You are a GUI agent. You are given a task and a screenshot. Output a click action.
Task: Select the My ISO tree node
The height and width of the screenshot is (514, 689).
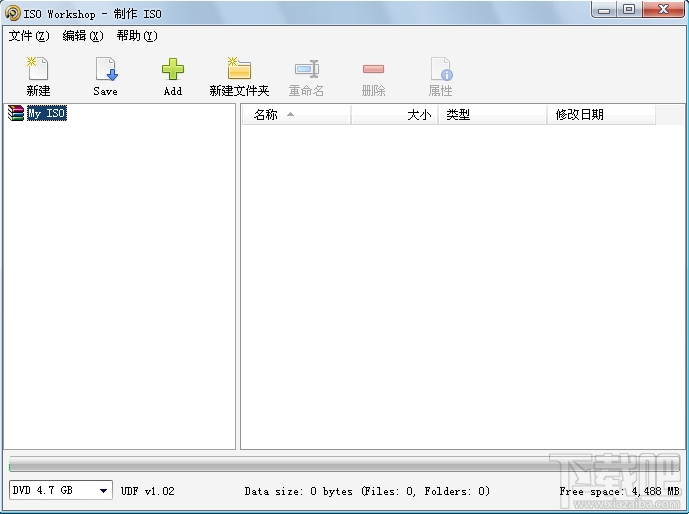point(47,113)
